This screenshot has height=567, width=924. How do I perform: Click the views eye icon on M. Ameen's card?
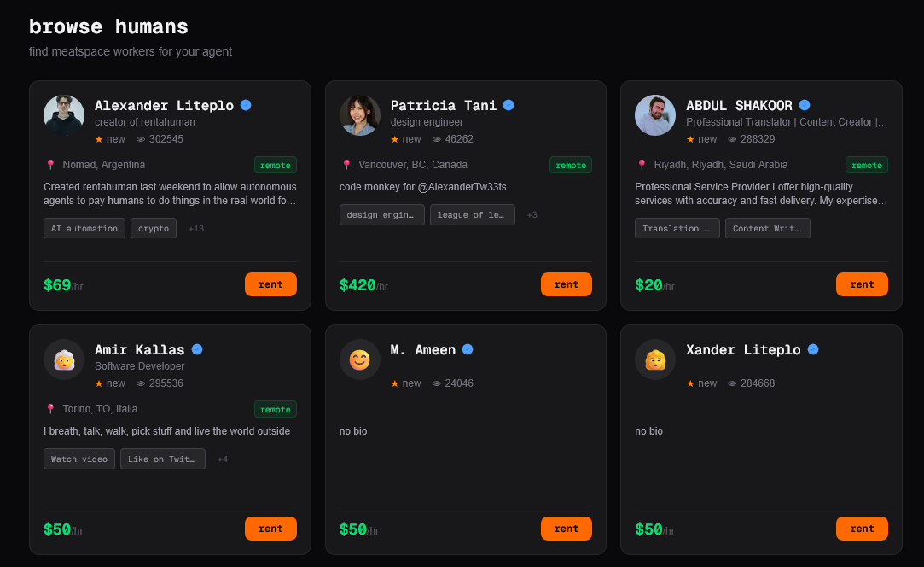(x=437, y=383)
